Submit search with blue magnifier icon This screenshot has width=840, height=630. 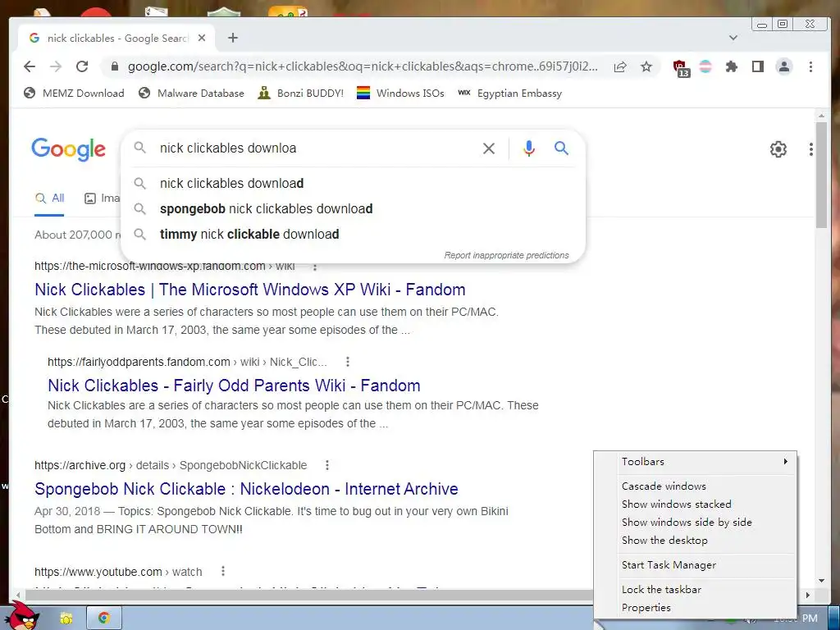pos(561,148)
